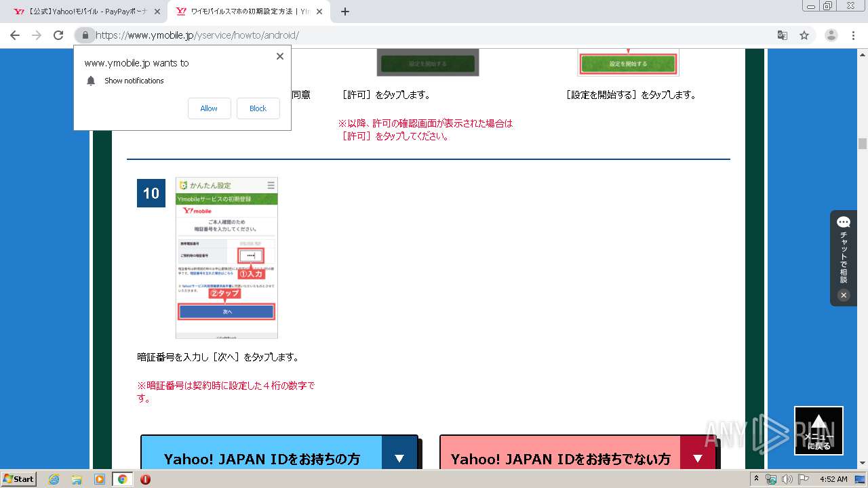Image resolution: width=868 pixels, height=488 pixels.
Task: Open the チャットで相談 chat widget
Action: pyautogui.click(x=844, y=250)
